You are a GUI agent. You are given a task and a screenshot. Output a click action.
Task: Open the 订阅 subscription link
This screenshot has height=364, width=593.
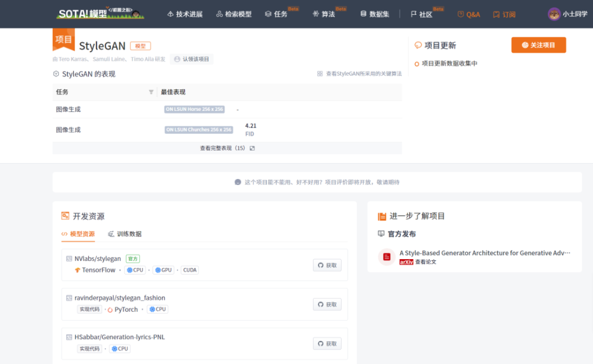pos(504,14)
